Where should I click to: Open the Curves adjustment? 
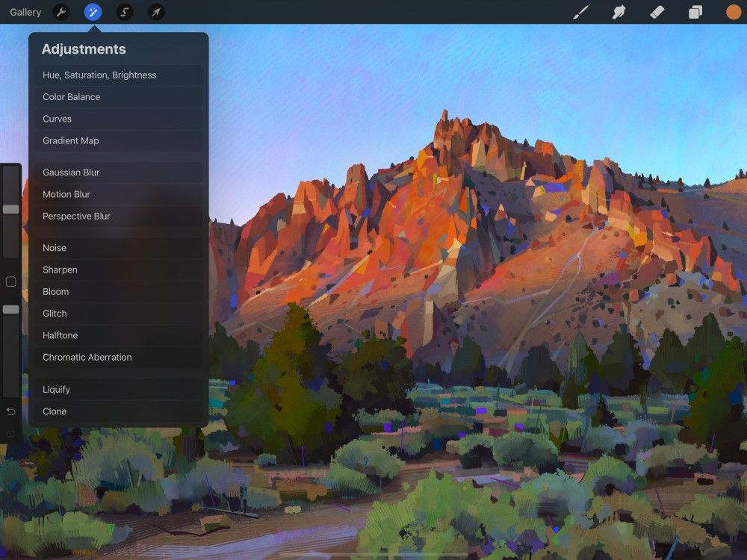[x=117, y=118]
